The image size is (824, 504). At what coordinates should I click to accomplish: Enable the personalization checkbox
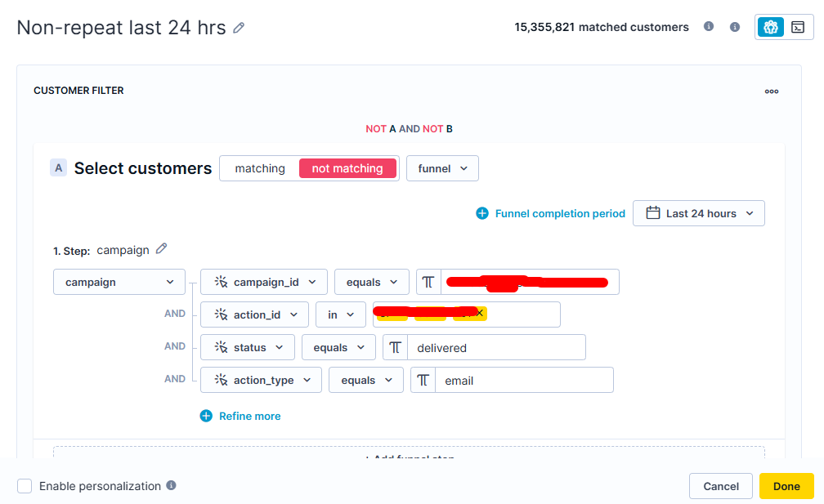[25, 486]
